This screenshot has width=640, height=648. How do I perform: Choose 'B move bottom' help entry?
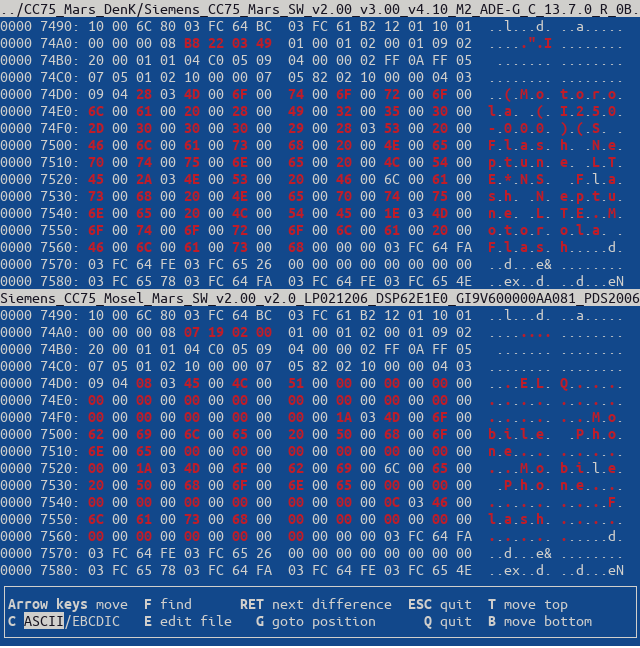click(540, 621)
